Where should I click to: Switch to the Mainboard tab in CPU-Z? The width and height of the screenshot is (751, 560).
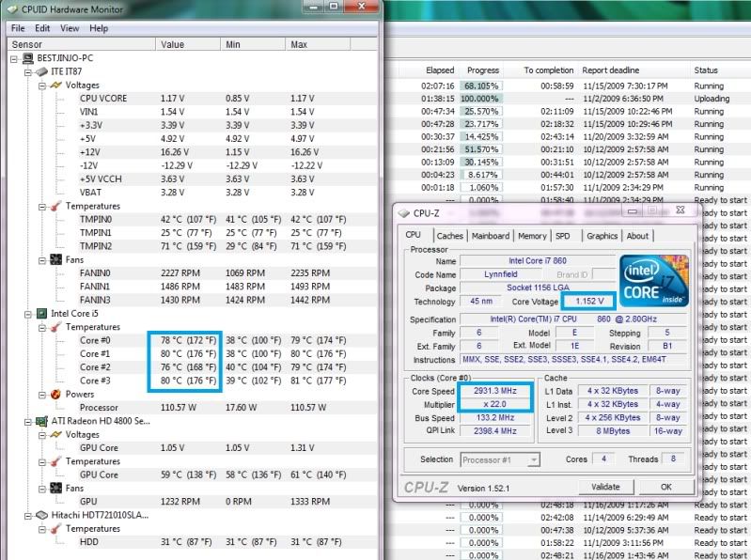point(490,236)
